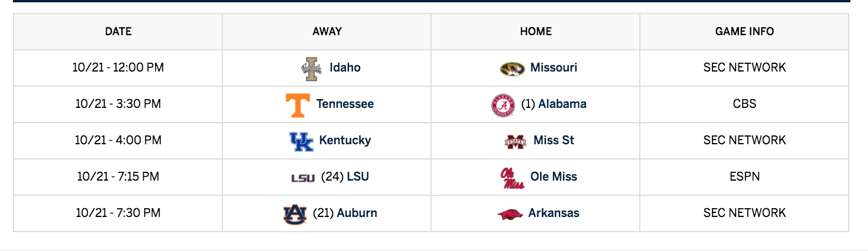The image size is (868, 251).
Task: Open the Idaho team link
Action: coord(345,67)
